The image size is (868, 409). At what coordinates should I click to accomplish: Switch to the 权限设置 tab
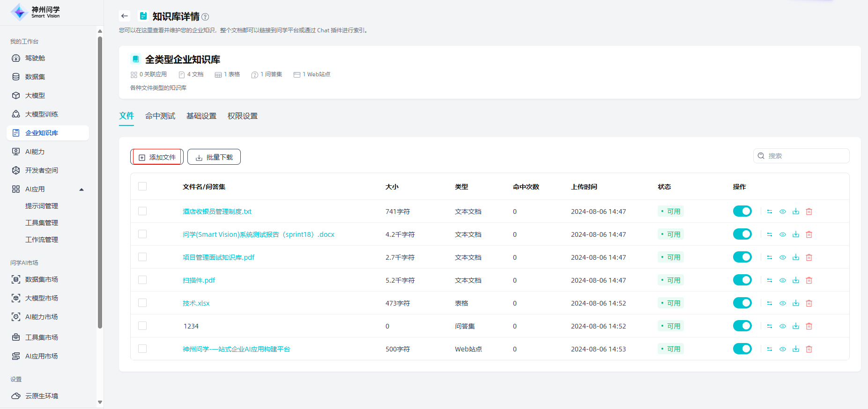tap(243, 116)
